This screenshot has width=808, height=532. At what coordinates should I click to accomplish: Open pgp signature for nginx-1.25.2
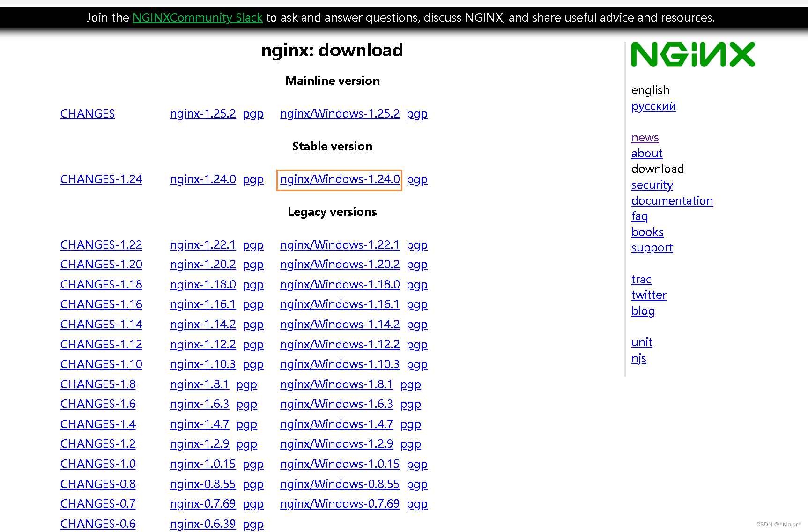[253, 114]
